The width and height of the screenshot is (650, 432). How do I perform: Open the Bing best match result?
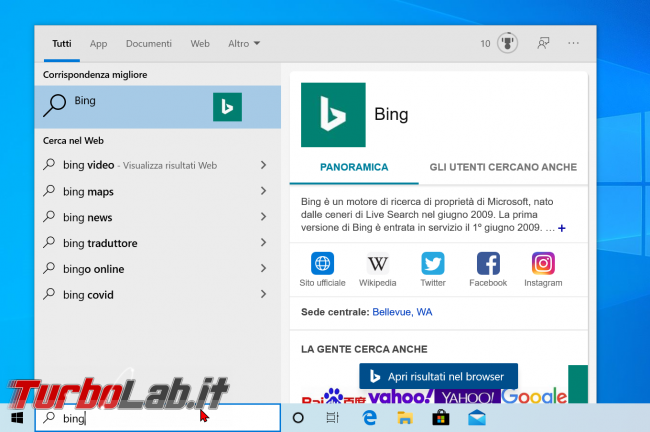[158, 107]
